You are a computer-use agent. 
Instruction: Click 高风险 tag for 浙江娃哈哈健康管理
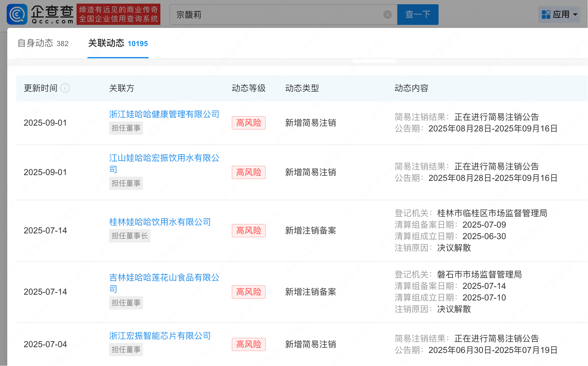tap(248, 123)
